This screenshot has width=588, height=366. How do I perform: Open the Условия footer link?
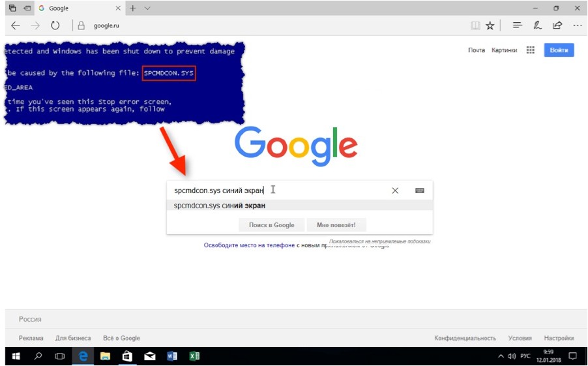tap(520, 338)
